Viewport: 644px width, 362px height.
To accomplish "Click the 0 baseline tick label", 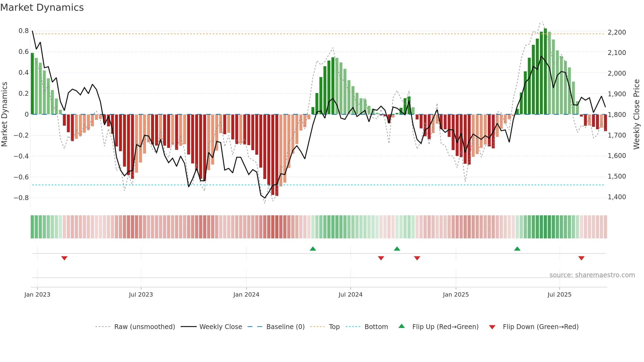I will point(27,114).
